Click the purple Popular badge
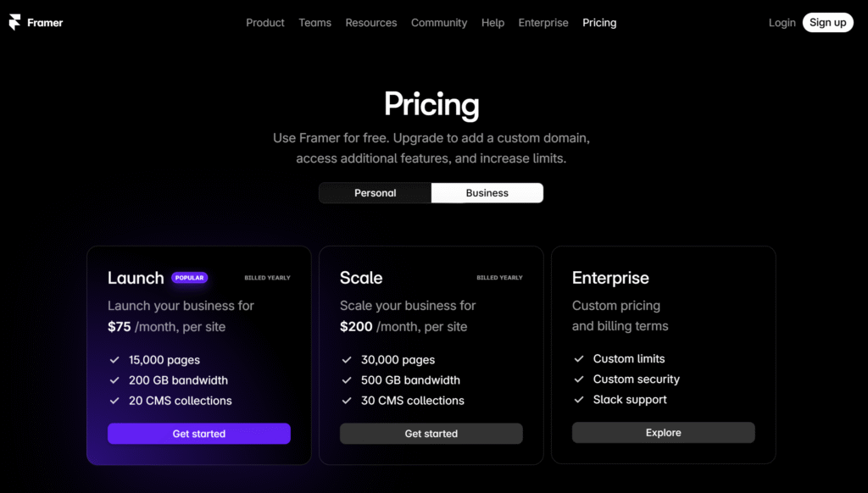The height and width of the screenshot is (493, 868). click(x=189, y=278)
